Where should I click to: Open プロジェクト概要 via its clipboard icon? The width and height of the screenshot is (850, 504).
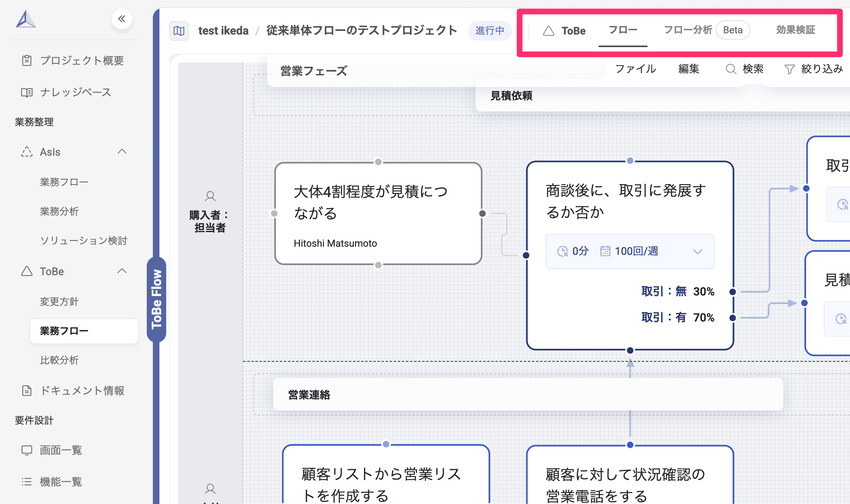click(x=27, y=60)
